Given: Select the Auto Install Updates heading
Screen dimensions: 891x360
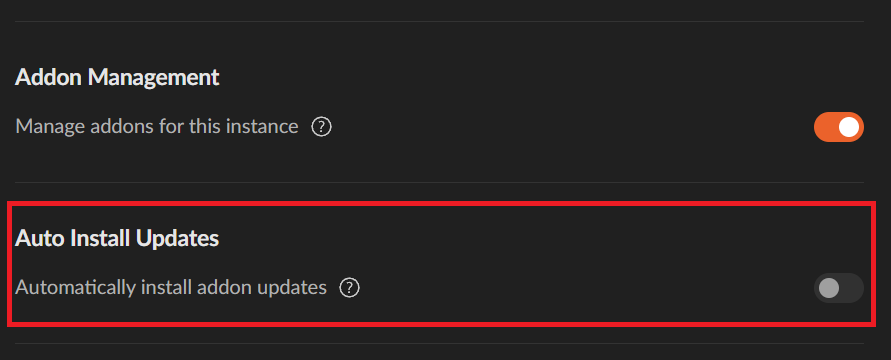Looking at the screenshot, I should click(117, 238).
